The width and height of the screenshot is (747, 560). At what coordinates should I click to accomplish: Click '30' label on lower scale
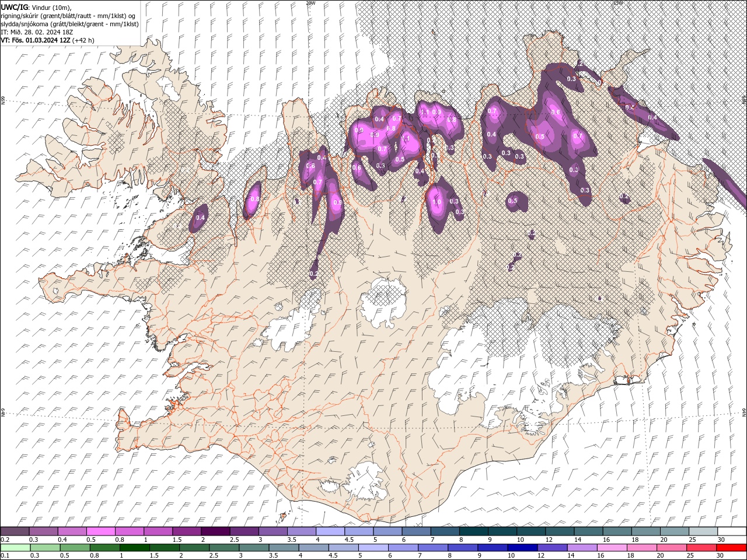[x=720, y=555]
